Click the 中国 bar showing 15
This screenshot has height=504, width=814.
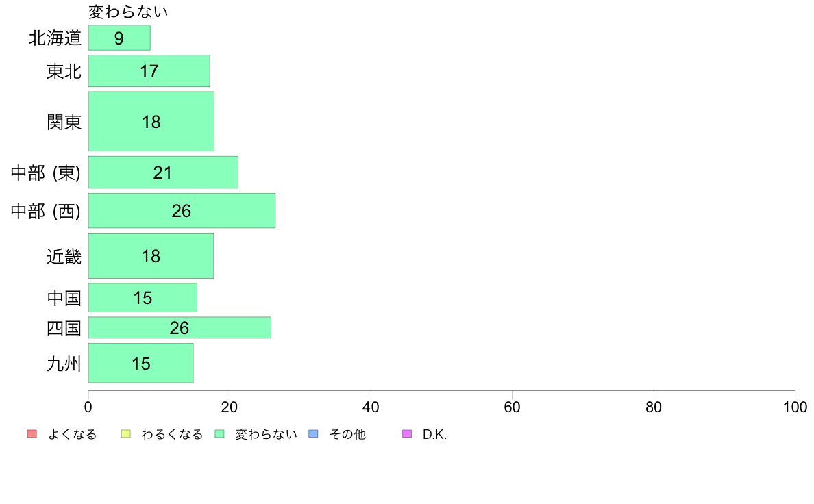pos(143,298)
